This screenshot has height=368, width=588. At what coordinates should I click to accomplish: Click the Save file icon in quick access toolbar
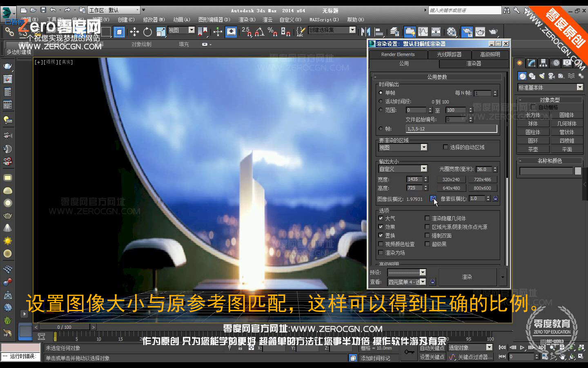coord(43,10)
